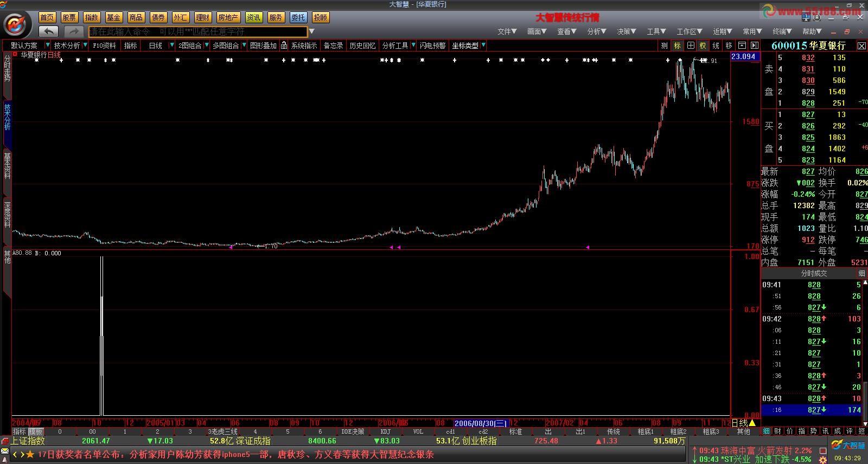Toggle the 权 rights-adjustment button
This screenshot has width=868, height=464.
click(x=703, y=46)
